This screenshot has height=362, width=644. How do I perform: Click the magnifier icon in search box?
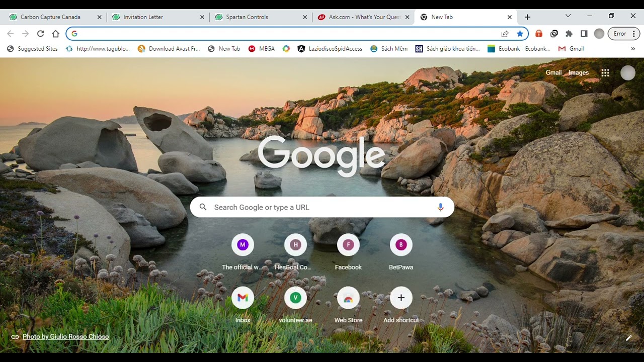(x=203, y=207)
